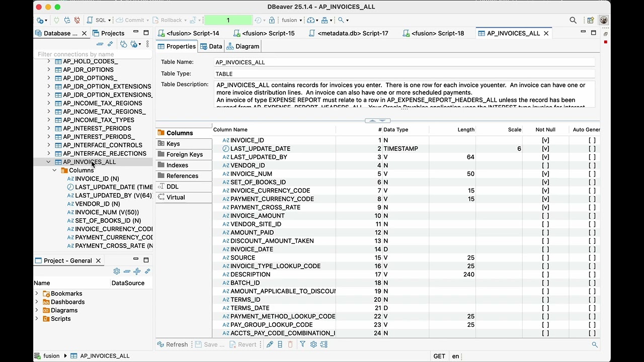
Task: Toggle Not Null checkbox for INVOICE_ID
Action: click(545, 140)
